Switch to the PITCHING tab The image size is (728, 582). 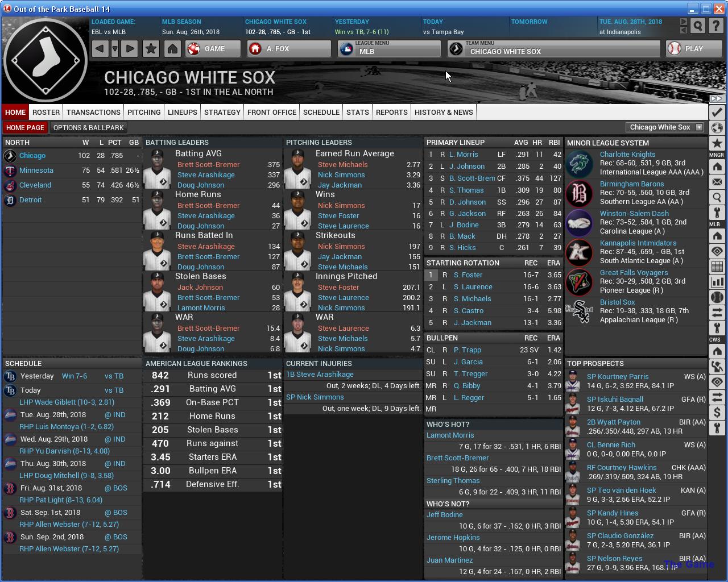[x=144, y=113]
